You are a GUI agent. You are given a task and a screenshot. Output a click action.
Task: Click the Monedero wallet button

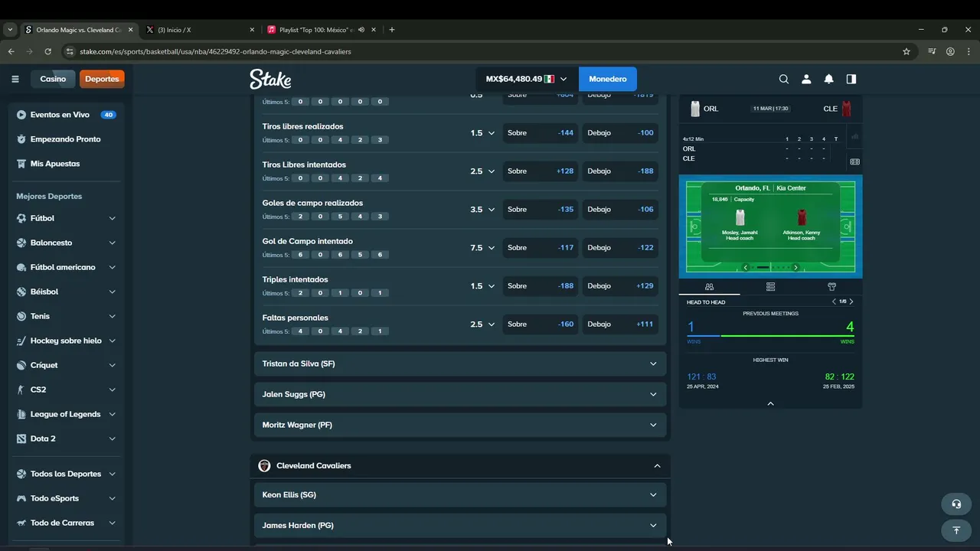[x=608, y=79]
